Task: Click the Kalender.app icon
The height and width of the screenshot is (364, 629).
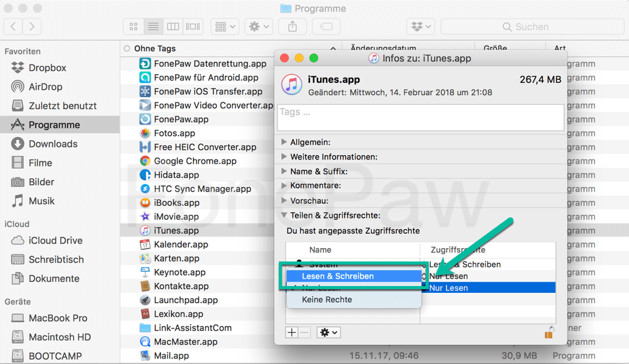Action: coord(145,244)
